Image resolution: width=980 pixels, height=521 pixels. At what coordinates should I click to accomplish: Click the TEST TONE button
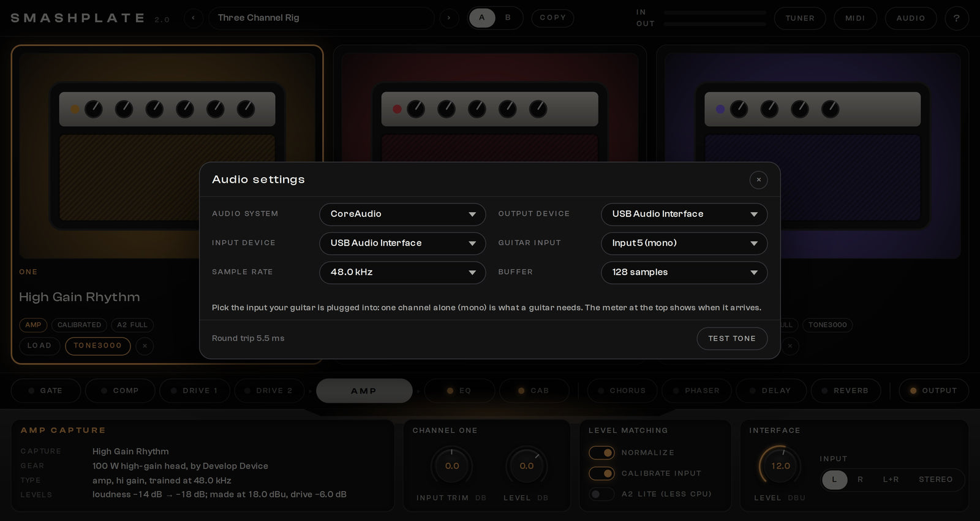(x=732, y=338)
